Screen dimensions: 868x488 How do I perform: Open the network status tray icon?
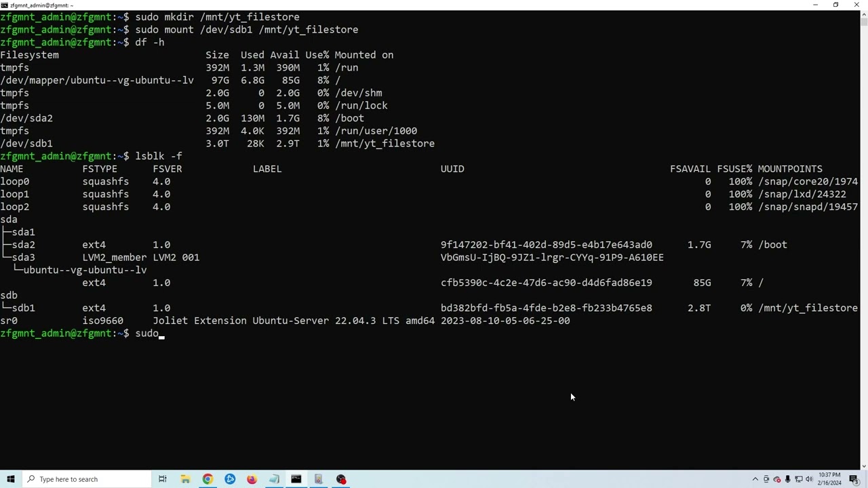(x=798, y=479)
